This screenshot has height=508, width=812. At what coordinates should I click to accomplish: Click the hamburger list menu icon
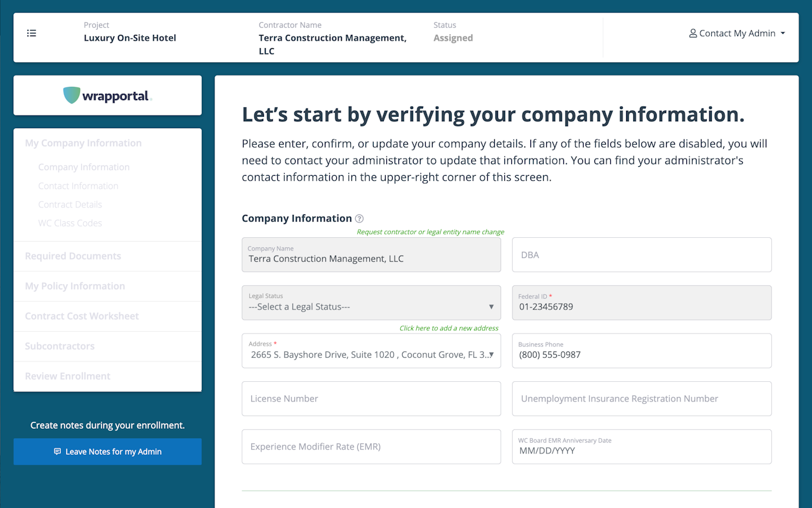tap(31, 34)
